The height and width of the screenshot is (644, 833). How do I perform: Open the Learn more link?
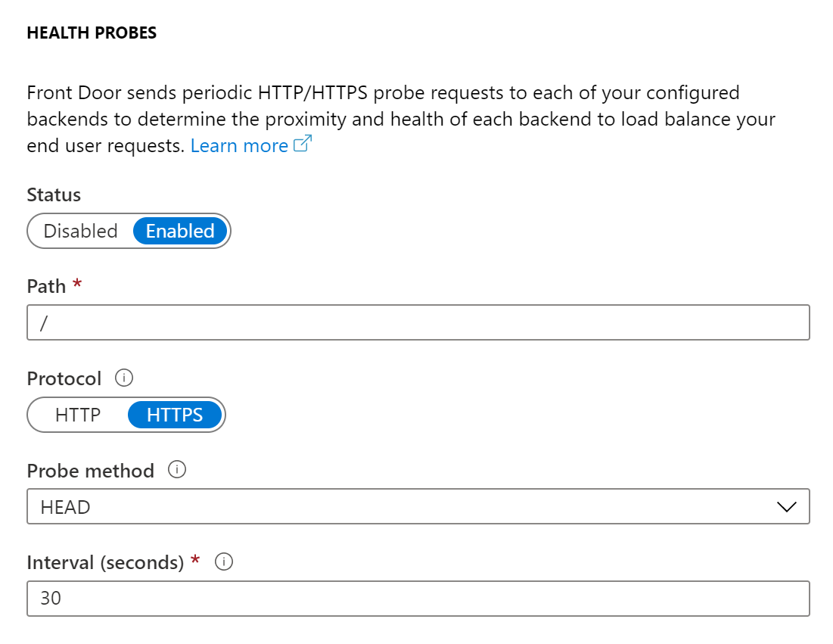[x=239, y=145]
